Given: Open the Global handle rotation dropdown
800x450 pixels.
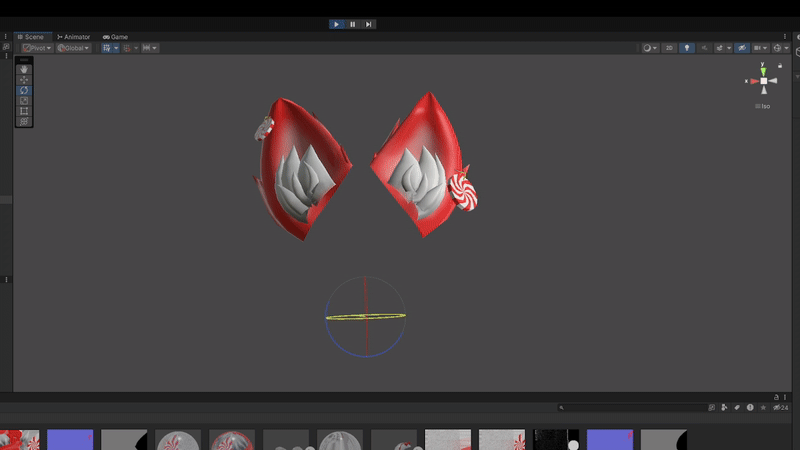Looking at the screenshot, I should [x=73, y=48].
